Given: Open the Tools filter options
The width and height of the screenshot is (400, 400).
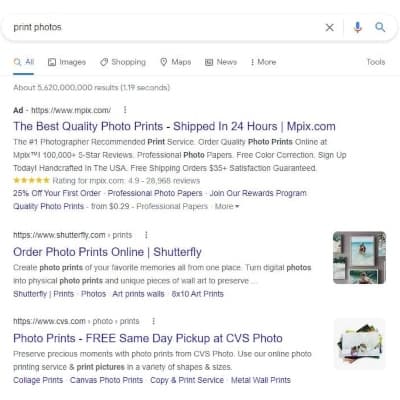Looking at the screenshot, I should [x=376, y=62].
